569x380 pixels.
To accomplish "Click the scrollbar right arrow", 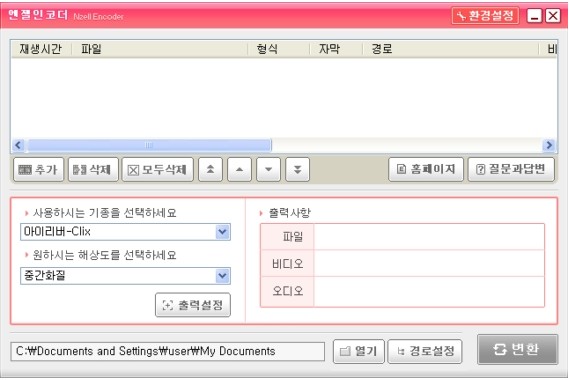I will (549, 145).
